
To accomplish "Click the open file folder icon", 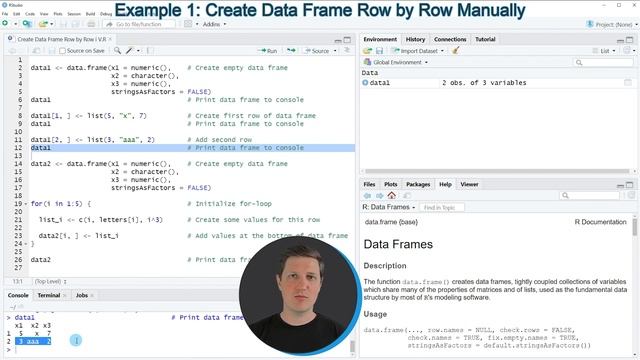I will pyautogui.click(x=43, y=24).
